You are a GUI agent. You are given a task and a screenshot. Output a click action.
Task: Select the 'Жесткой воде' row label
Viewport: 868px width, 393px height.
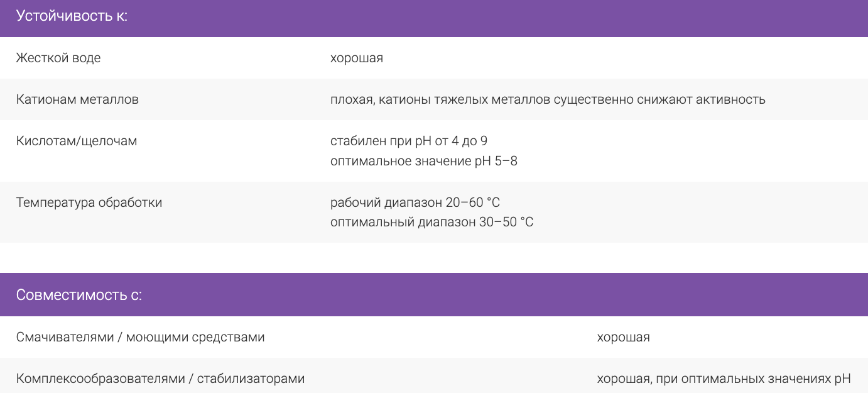58,58
